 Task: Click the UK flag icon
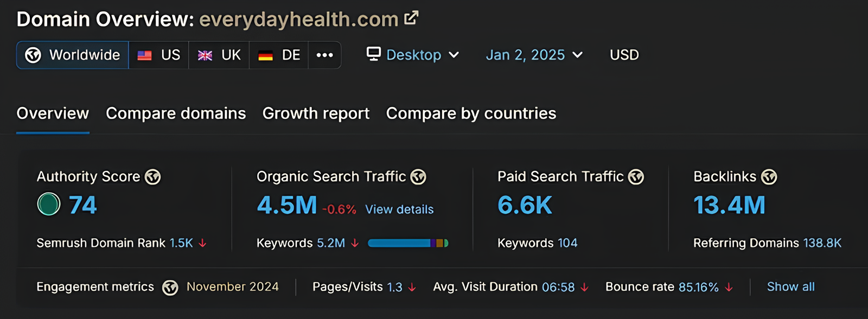[x=205, y=55]
